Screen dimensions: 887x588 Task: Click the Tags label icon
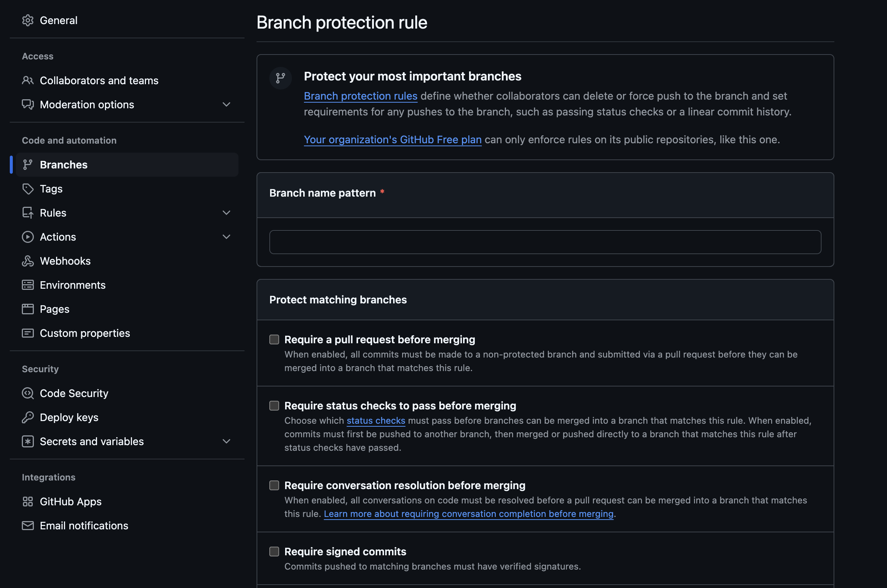click(x=28, y=189)
